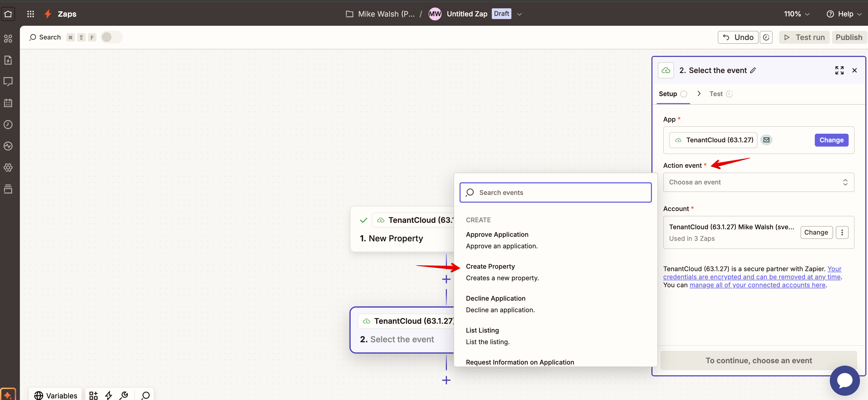The height and width of the screenshot is (400, 868).
Task: Open account options three-dot menu
Action: coord(842,232)
